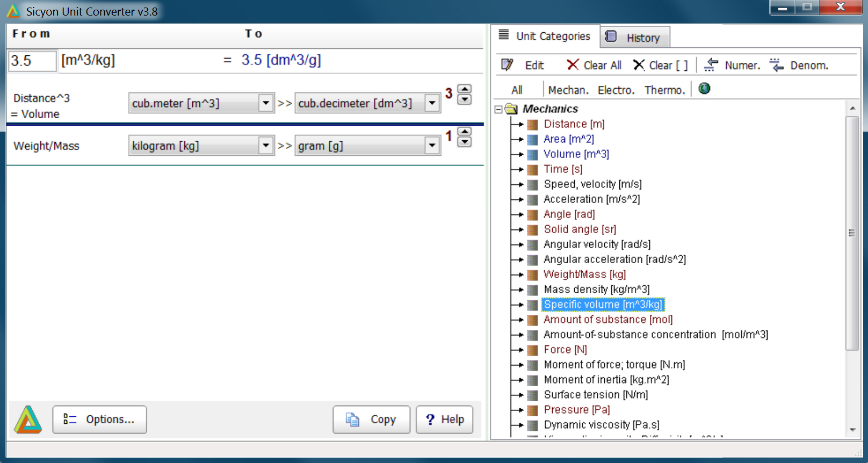The height and width of the screenshot is (463, 868).
Task: Click the green globe icon
Action: (704, 89)
